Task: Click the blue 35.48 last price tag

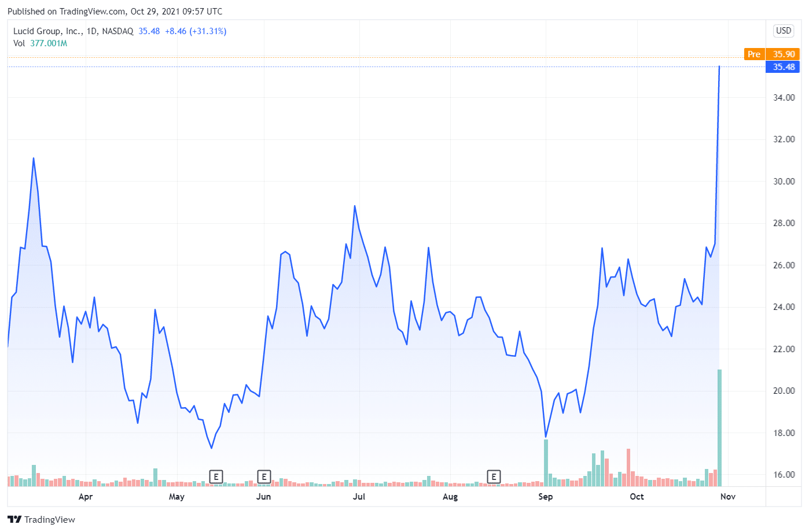Action: (783, 67)
